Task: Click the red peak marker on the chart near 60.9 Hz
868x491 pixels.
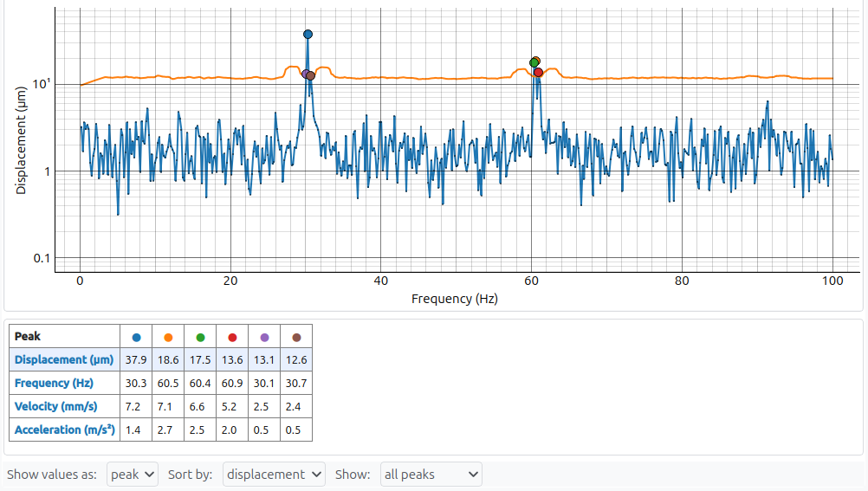Action: (x=538, y=73)
